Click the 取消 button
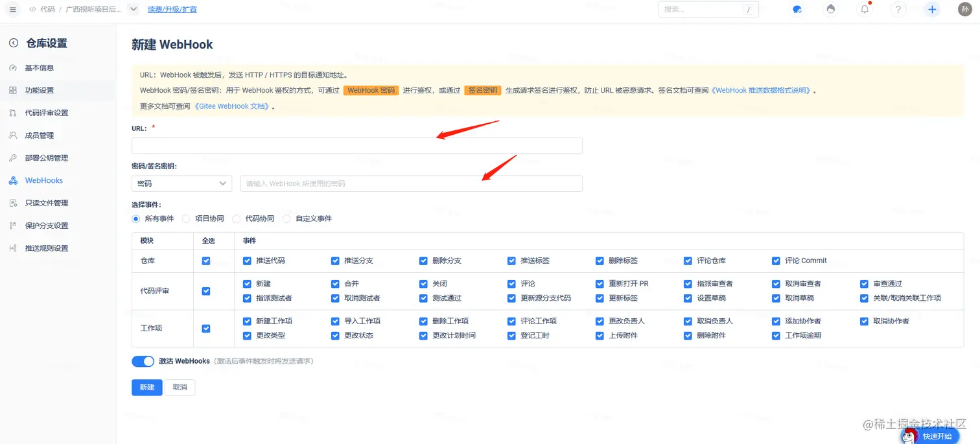 tap(180, 388)
